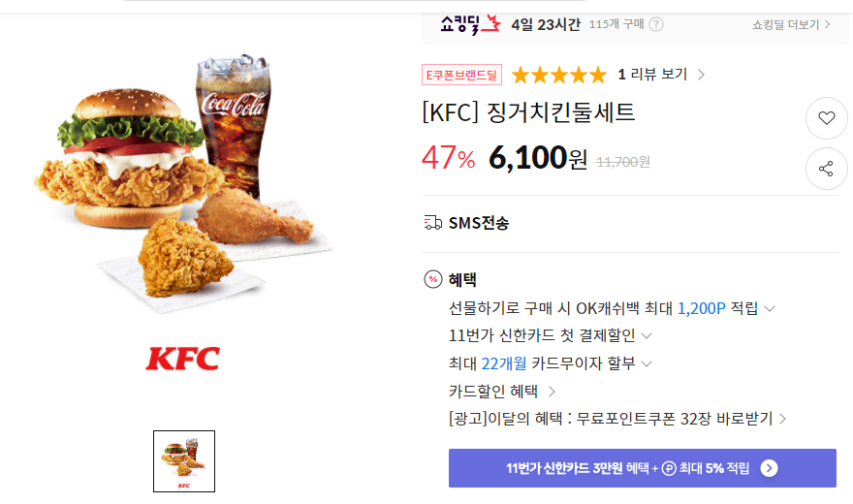Click the SMS전송 delivery truck icon
The width and height of the screenshot is (853, 504).
[x=432, y=223]
